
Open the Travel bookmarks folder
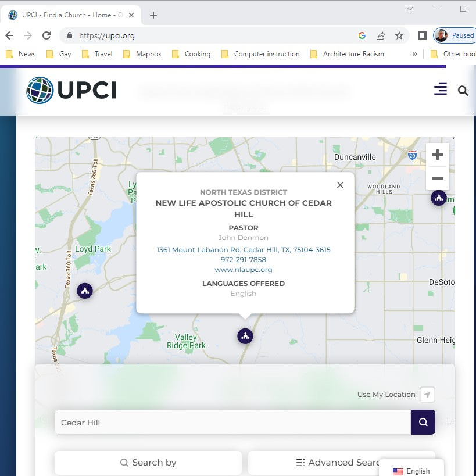pos(97,54)
